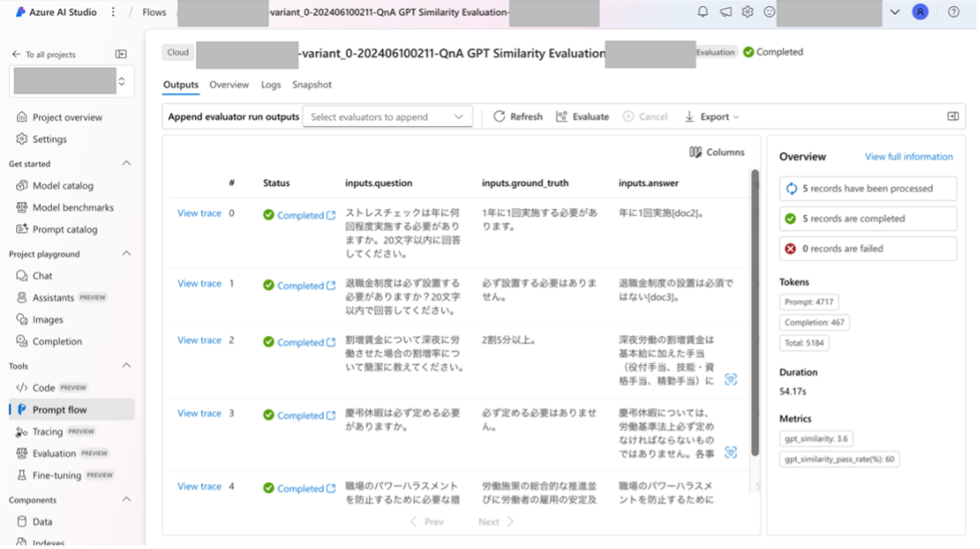Open the Snapshot tab
Viewport: 980px width, 549px height.
coord(312,85)
